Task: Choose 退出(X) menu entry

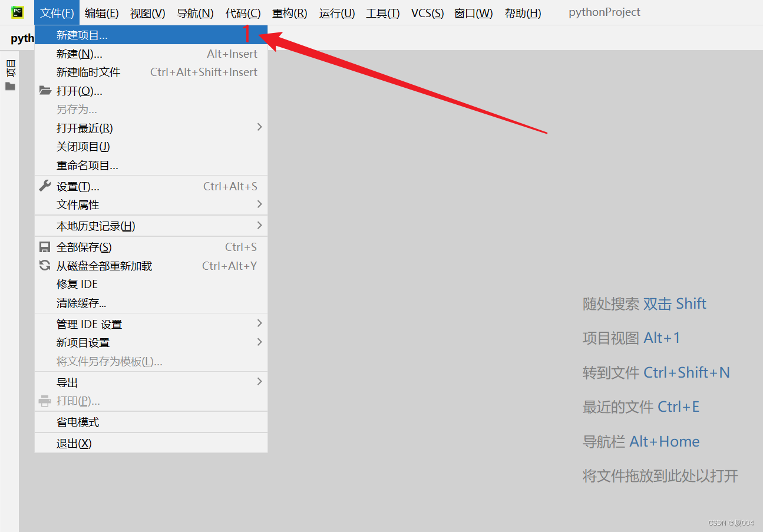Action: 151,443
